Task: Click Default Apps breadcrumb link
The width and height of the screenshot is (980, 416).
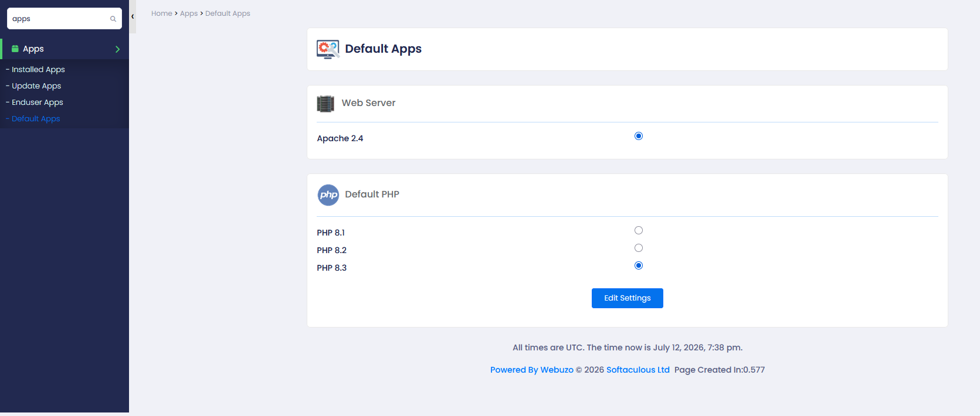Action: pyautogui.click(x=228, y=13)
